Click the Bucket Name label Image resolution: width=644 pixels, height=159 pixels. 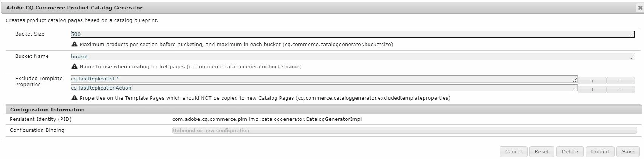click(32, 56)
